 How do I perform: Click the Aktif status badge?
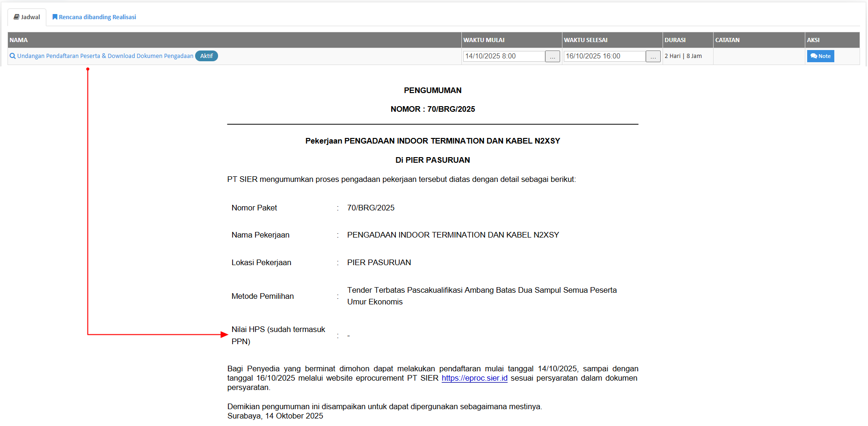click(x=206, y=56)
